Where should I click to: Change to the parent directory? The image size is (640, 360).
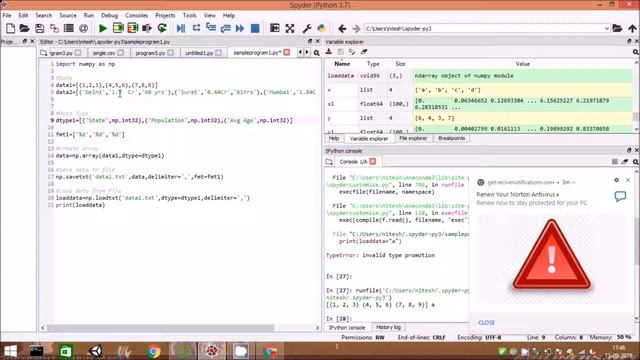point(632,29)
